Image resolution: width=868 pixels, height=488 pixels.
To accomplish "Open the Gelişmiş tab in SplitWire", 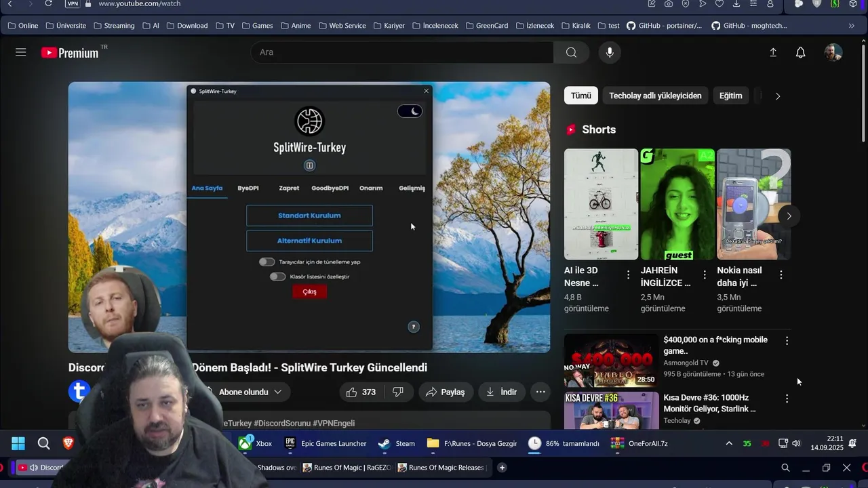I will coord(412,188).
